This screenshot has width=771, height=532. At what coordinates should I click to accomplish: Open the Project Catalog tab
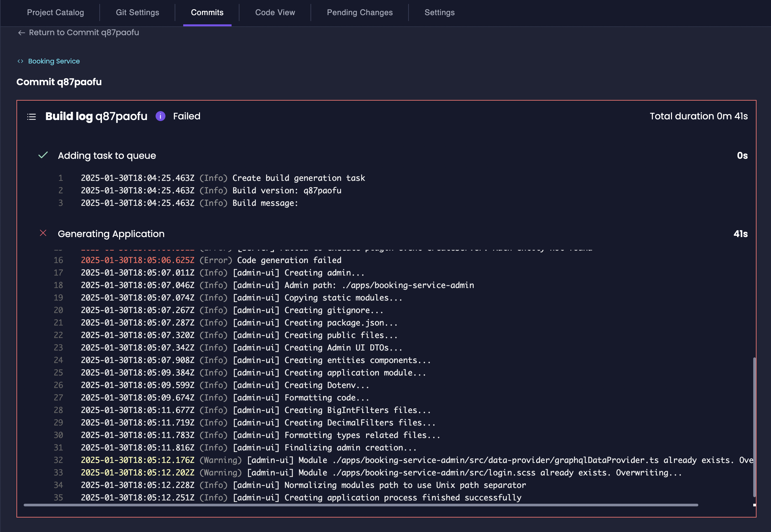(x=55, y=13)
